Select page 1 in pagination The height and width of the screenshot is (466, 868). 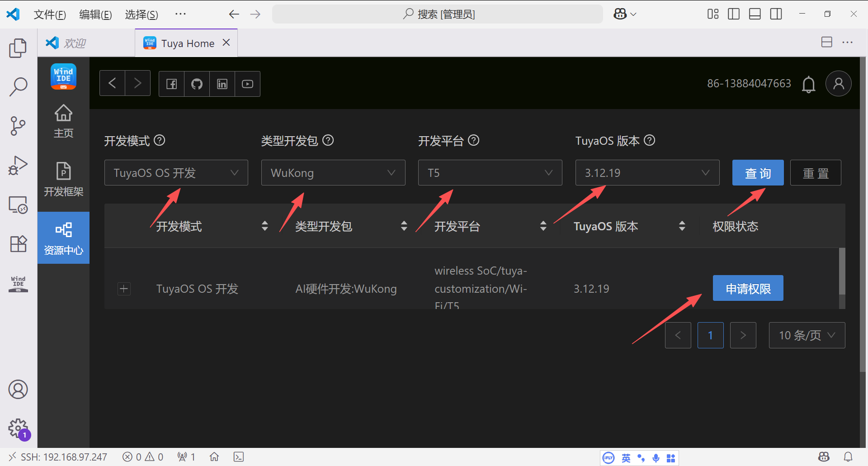tap(710, 335)
